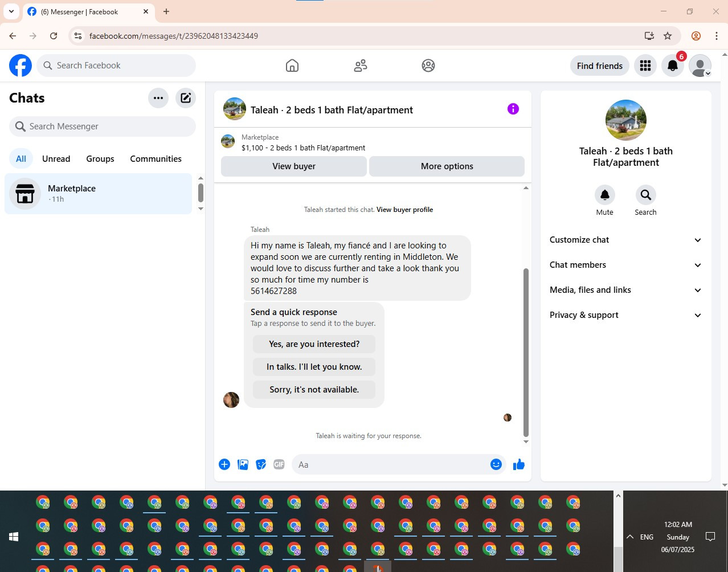Open the Groups icon in top navigation
Viewport: 728px width, 572px height.
[x=428, y=66]
